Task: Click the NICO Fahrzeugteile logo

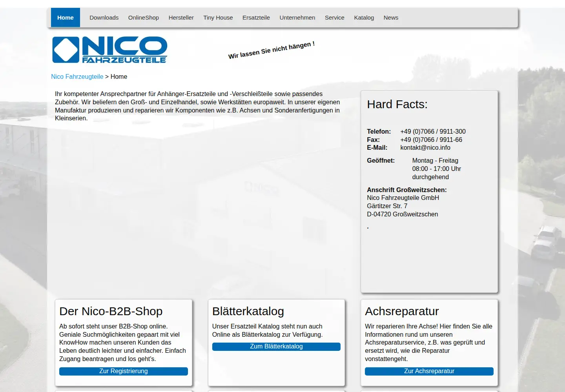Action: [x=110, y=50]
